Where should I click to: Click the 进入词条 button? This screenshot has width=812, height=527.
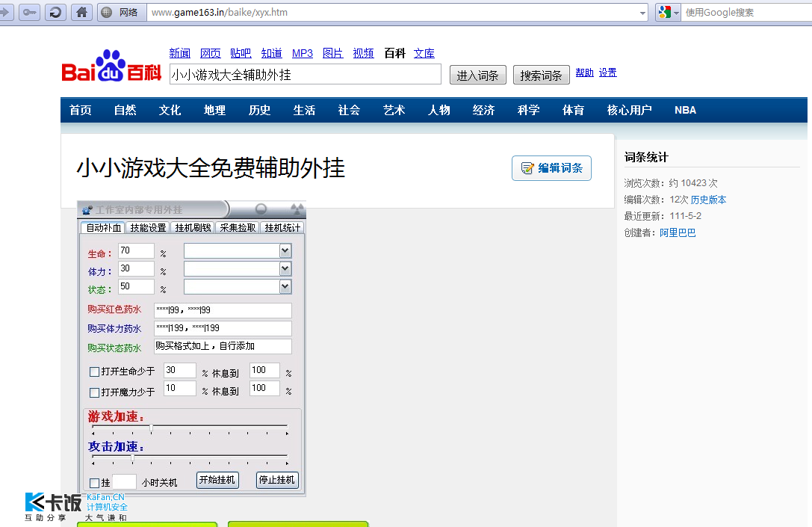[477, 75]
